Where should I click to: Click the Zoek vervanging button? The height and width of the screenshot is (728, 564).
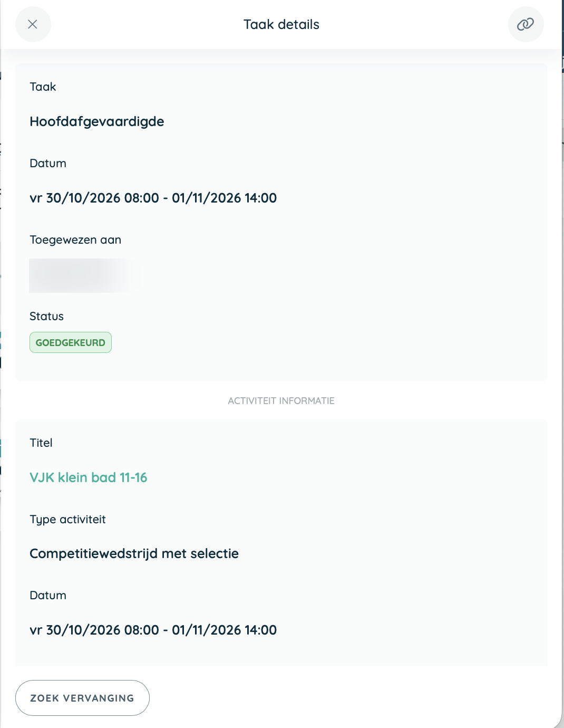(x=82, y=698)
